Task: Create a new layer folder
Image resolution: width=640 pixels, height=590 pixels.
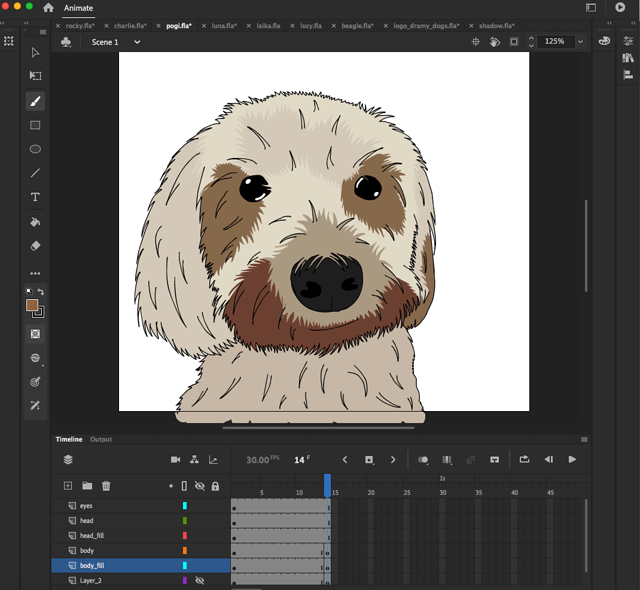Action: point(87,486)
